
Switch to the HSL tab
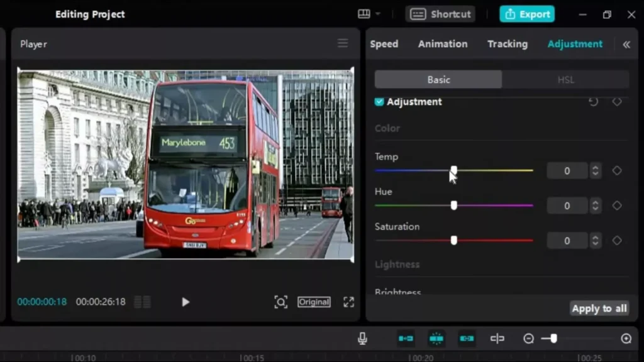pos(565,79)
